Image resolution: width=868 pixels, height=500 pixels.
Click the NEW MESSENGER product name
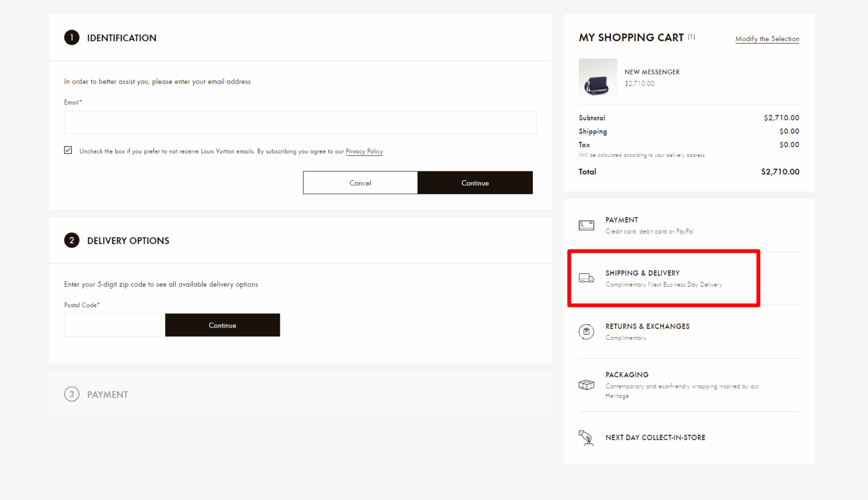(652, 72)
